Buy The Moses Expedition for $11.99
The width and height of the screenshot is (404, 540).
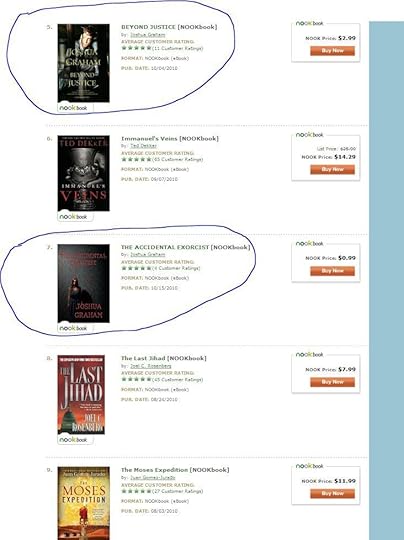[332, 494]
